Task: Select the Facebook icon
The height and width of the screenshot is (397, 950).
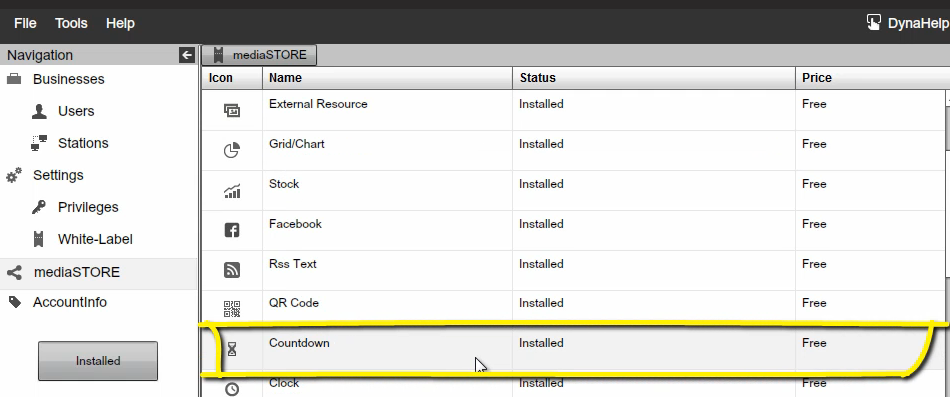Action: pos(232,230)
